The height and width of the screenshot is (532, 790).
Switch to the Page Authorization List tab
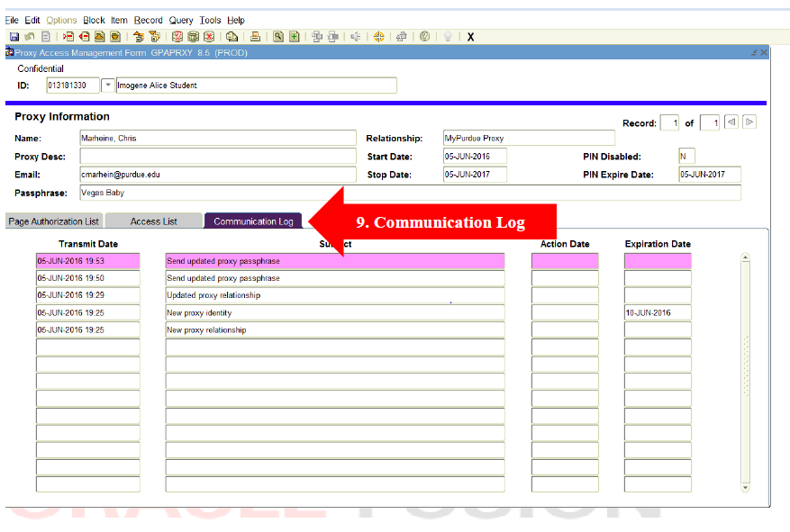(x=53, y=221)
